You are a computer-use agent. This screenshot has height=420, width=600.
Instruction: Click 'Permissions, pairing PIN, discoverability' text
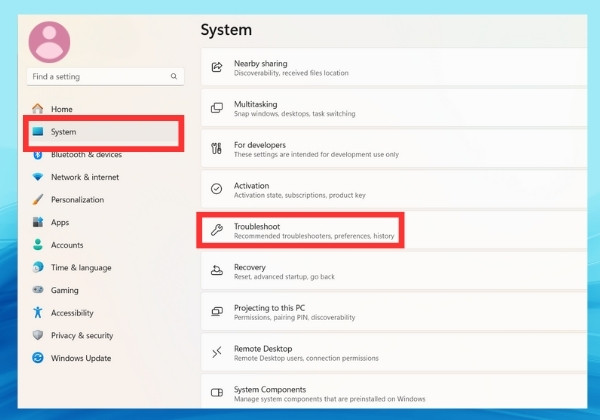coord(295,317)
